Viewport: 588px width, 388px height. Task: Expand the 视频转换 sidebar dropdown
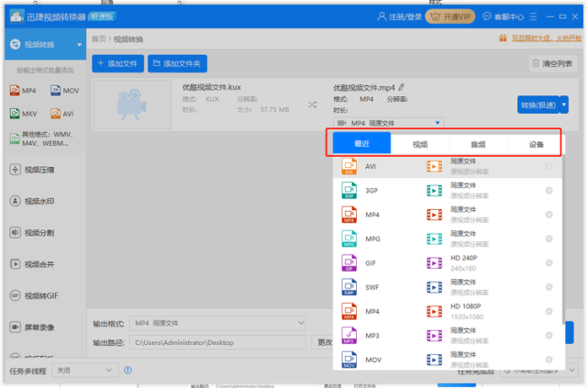coord(79,45)
